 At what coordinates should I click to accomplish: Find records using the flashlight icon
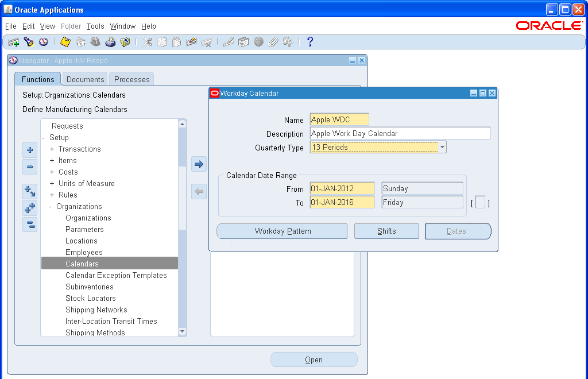click(28, 41)
